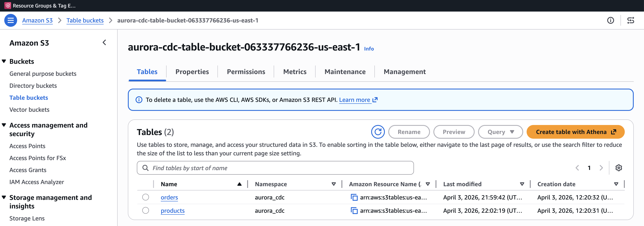Open Access Points for FSx in sidebar
The height and width of the screenshot is (226, 644).
click(37, 158)
